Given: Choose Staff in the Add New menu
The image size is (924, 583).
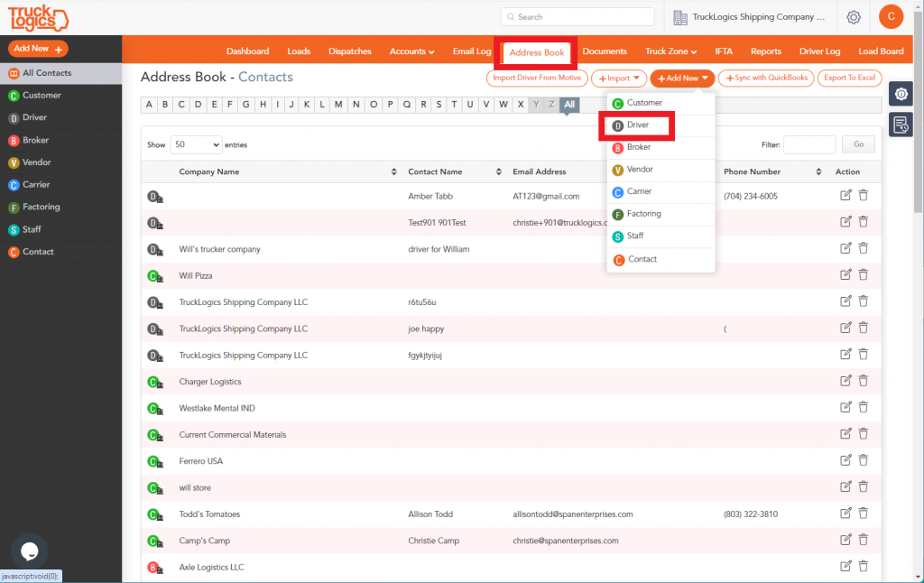Looking at the screenshot, I should click(x=661, y=236).
